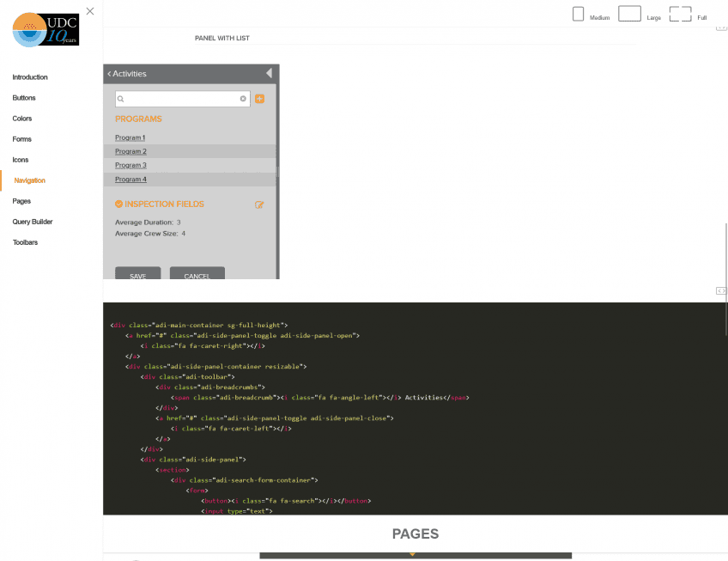This screenshot has width=728, height=561.
Task: Close the sidebar with the X icon
Action: pos(90,11)
